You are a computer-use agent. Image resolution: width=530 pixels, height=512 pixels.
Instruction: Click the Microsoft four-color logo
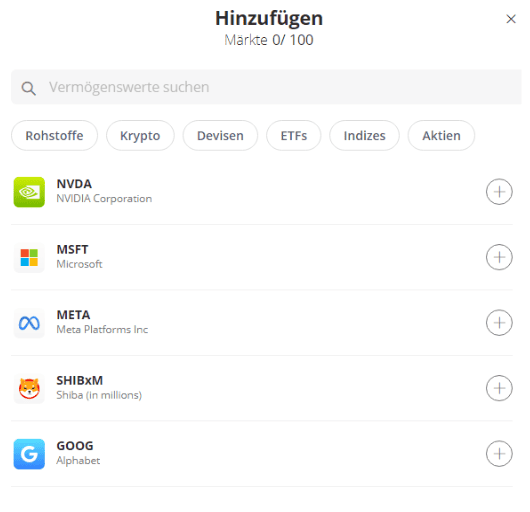(29, 258)
